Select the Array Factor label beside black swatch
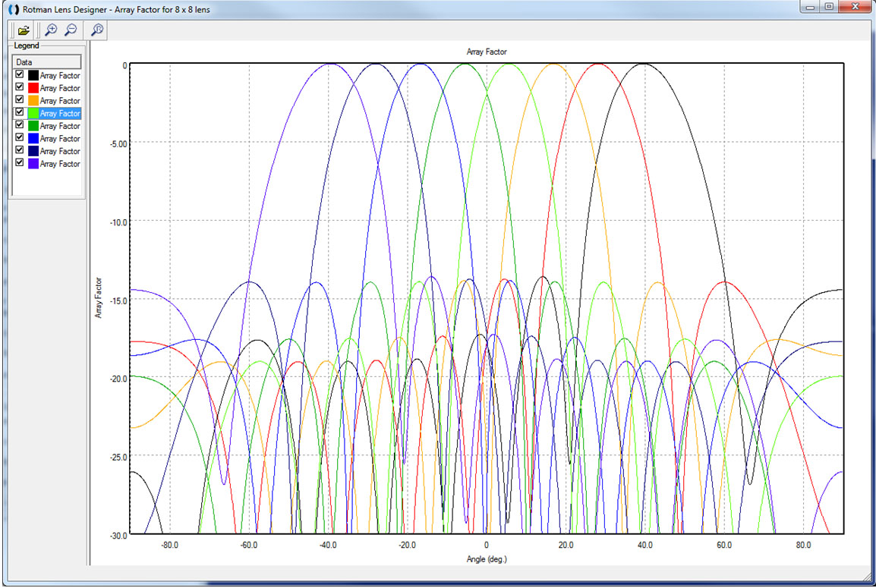The height and width of the screenshot is (588, 876). pyautogui.click(x=60, y=75)
